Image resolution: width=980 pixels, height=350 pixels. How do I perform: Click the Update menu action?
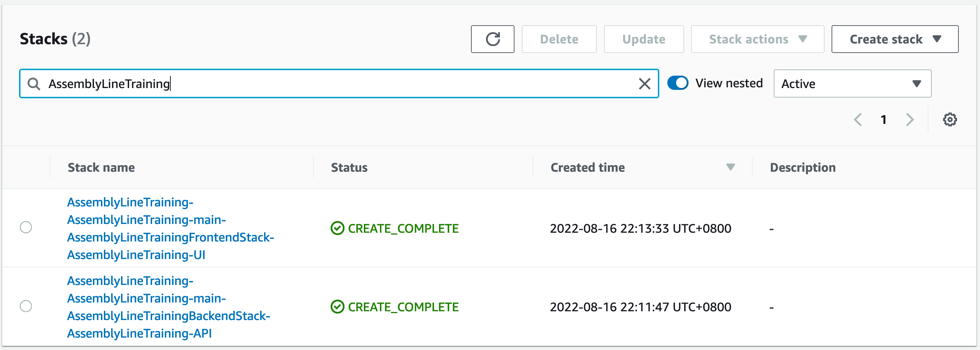point(644,39)
